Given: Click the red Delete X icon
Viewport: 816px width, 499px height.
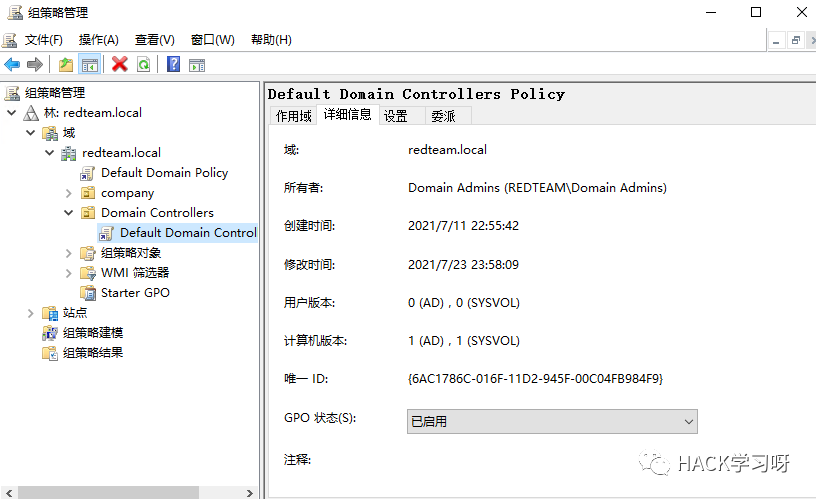Looking at the screenshot, I should pyautogui.click(x=120, y=64).
